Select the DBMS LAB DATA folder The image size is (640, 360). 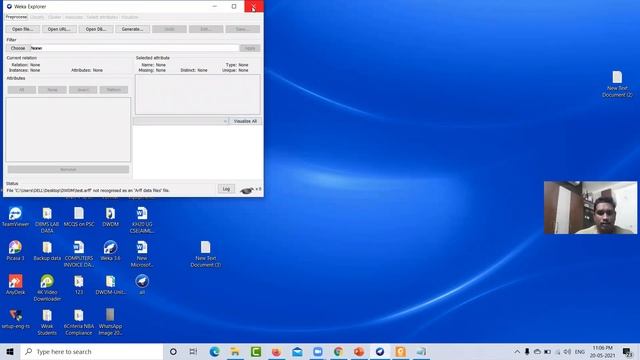pos(47,220)
